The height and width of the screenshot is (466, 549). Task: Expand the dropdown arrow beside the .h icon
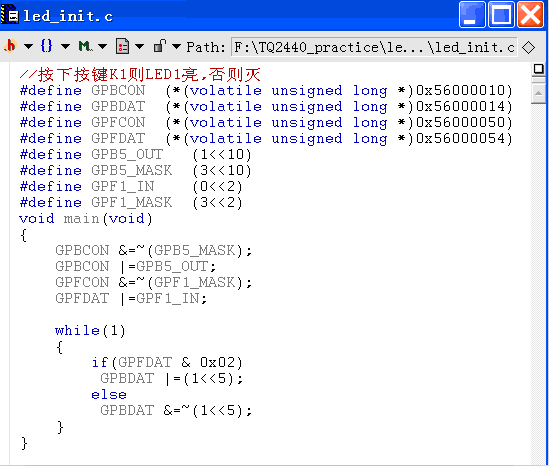coord(29,46)
